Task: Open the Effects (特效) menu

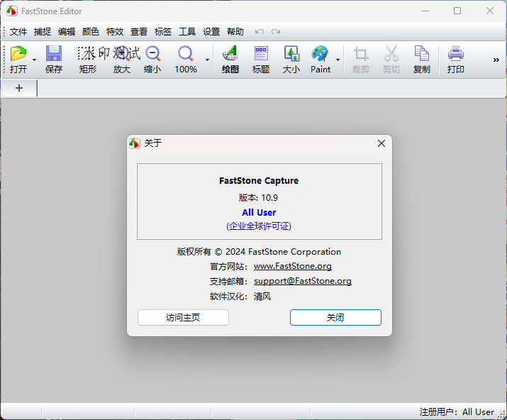Action: 115,32
